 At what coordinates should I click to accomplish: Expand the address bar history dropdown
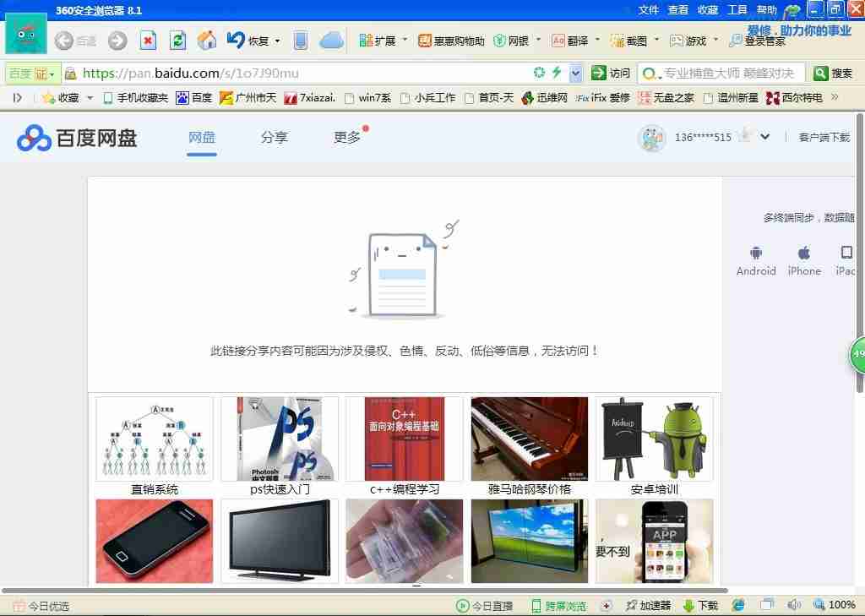click(575, 73)
